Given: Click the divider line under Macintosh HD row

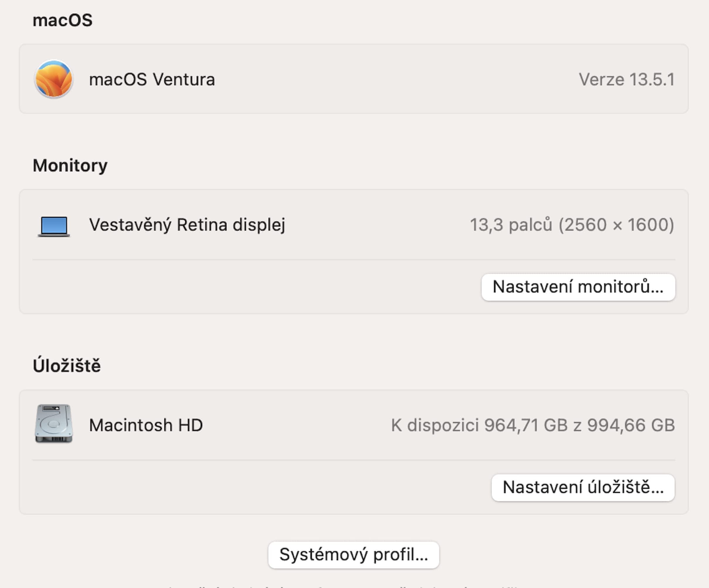Looking at the screenshot, I should click(x=353, y=460).
